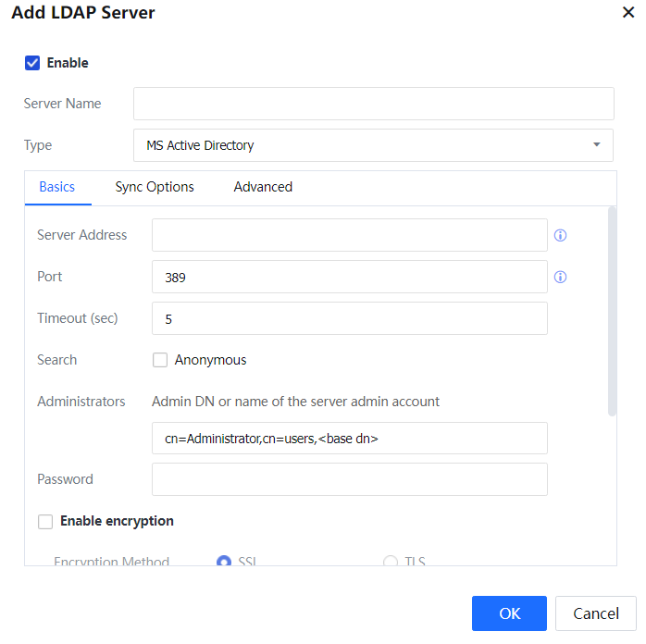
Task: Click the Timeout (sec) input field
Action: coord(349,318)
